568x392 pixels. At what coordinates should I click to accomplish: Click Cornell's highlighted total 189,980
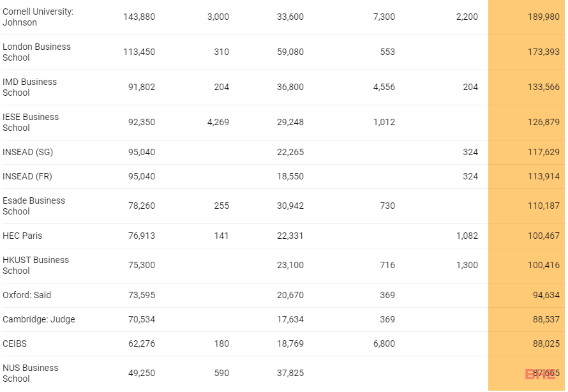tap(544, 17)
